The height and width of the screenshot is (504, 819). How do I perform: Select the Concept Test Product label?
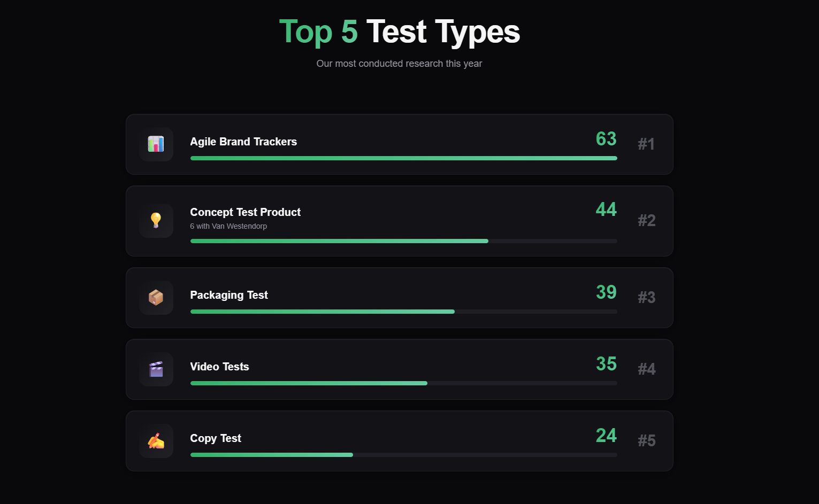click(245, 212)
